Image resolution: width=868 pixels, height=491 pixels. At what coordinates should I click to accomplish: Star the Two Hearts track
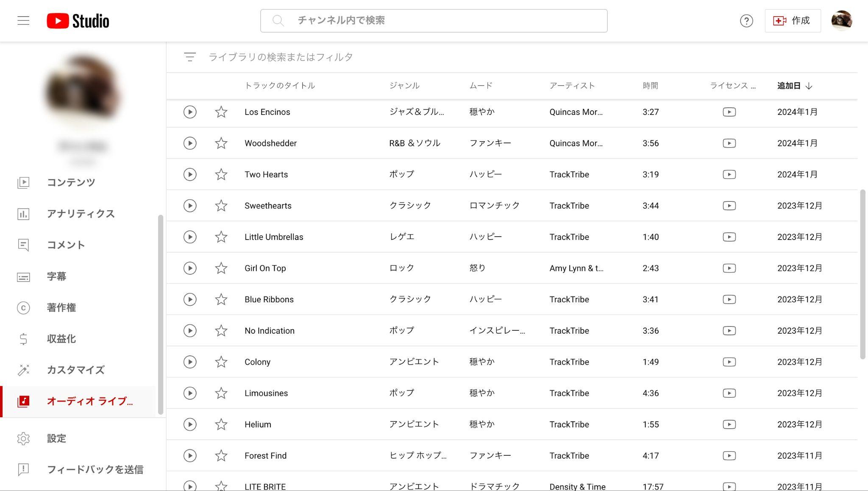(221, 174)
